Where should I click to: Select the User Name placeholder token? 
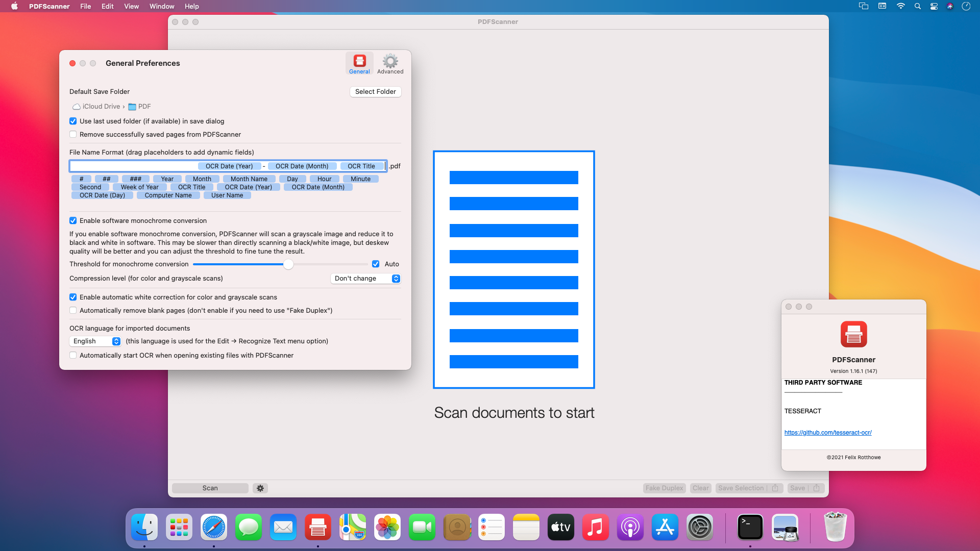[227, 195]
